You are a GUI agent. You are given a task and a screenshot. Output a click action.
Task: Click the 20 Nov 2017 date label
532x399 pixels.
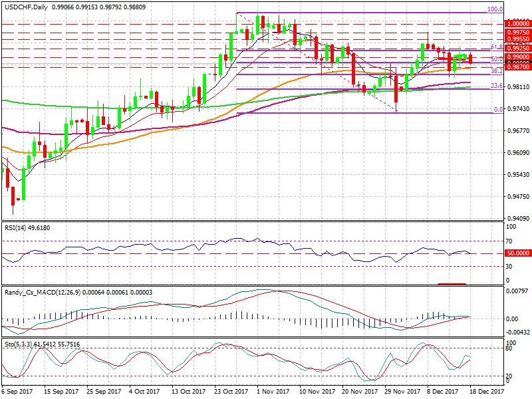coord(360,392)
